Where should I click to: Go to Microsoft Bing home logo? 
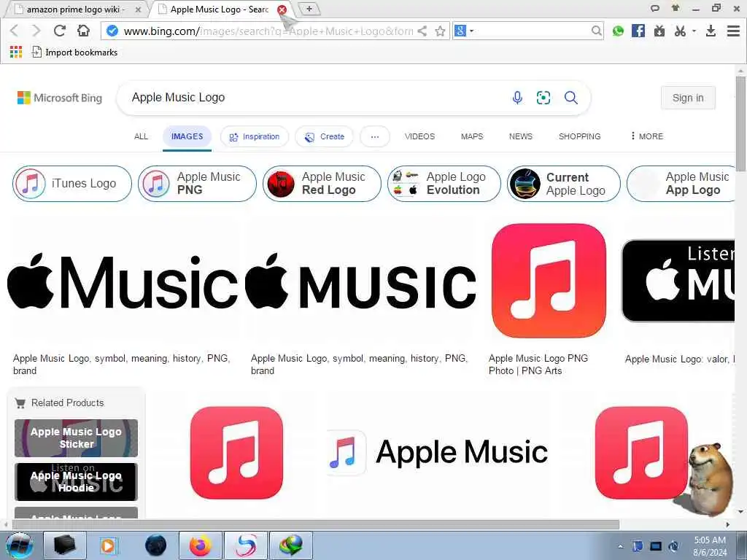(60, 98)
